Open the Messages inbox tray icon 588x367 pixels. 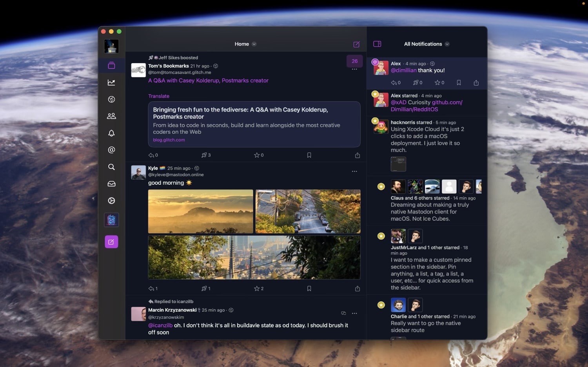111,184
